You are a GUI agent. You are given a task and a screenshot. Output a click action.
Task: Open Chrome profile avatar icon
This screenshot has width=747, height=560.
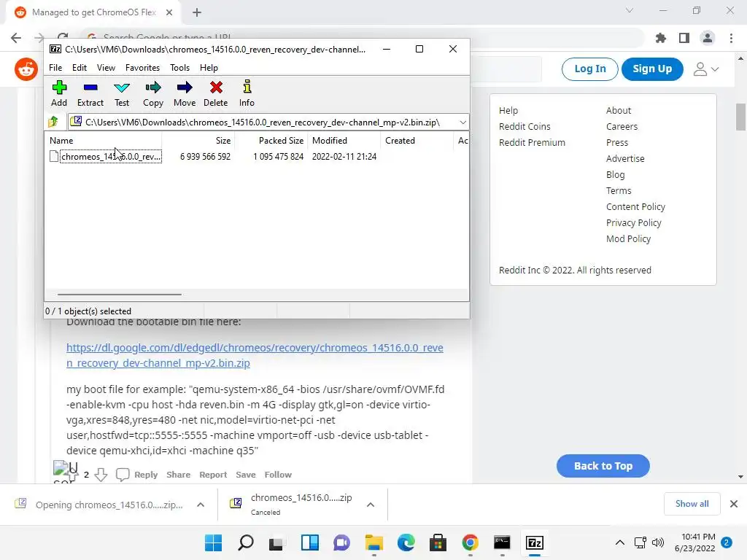[708, 38]
